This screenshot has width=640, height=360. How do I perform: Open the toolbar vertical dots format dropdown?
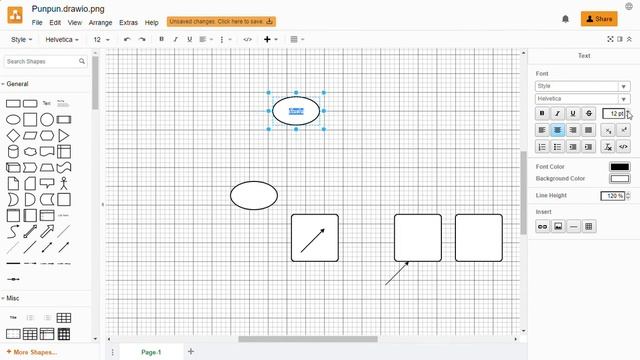(226, 39)
